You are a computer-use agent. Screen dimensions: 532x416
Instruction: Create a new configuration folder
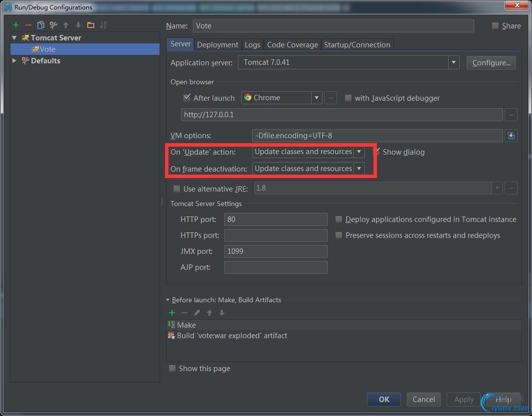[x=91, y=25]
